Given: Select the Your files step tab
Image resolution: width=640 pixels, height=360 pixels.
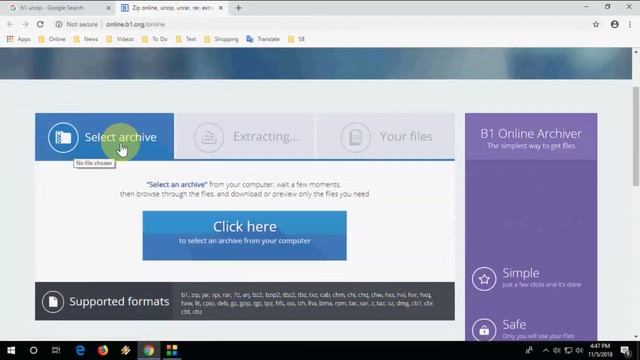Looking at the screenshot, I should tap(386, 136).
